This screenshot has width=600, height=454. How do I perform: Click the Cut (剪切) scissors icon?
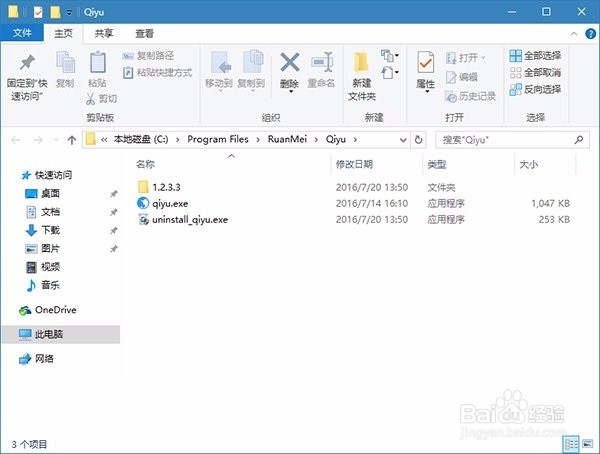point(90,99)
